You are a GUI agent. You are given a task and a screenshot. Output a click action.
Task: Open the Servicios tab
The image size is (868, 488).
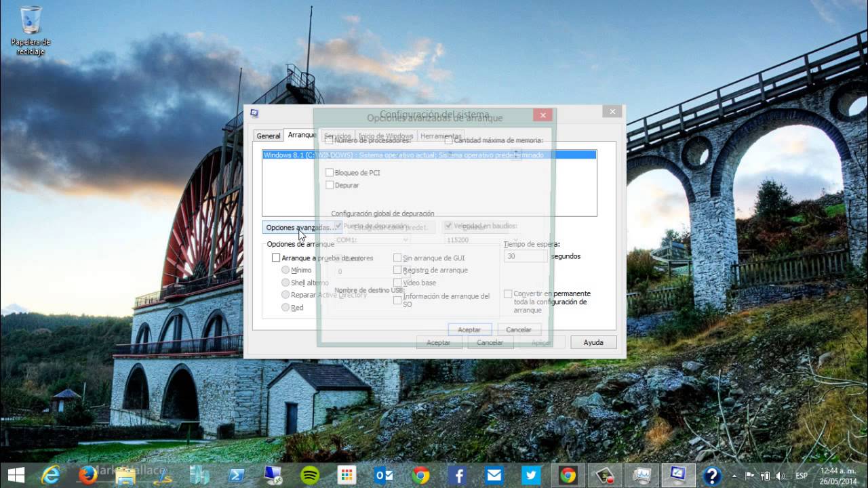click(x=338, y=136)
